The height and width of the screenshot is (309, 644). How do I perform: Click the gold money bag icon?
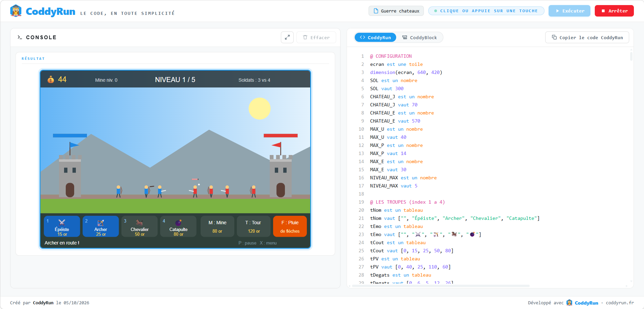(x=51, y=80)
